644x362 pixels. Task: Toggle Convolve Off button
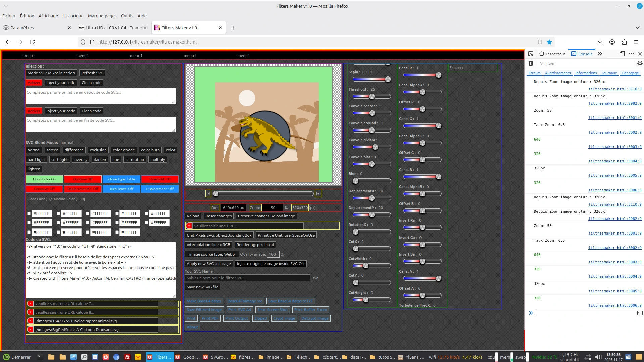44,189
